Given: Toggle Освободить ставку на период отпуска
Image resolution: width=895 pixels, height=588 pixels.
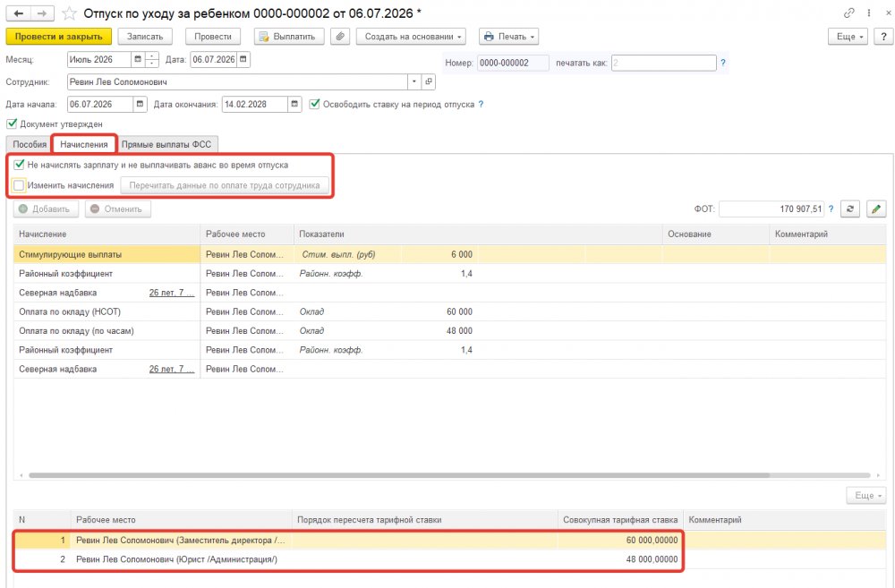Looking at the screenshot, I should (x=314, y=104).
